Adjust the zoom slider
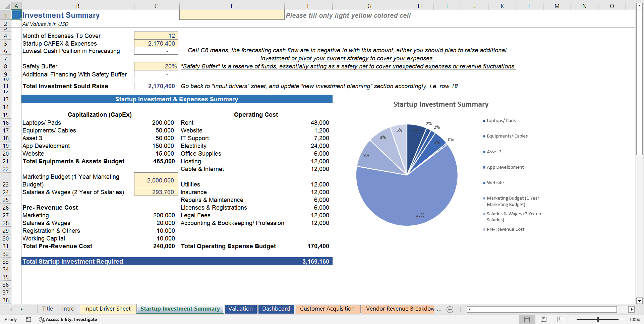The image size is (644, 324). [598, 319]
